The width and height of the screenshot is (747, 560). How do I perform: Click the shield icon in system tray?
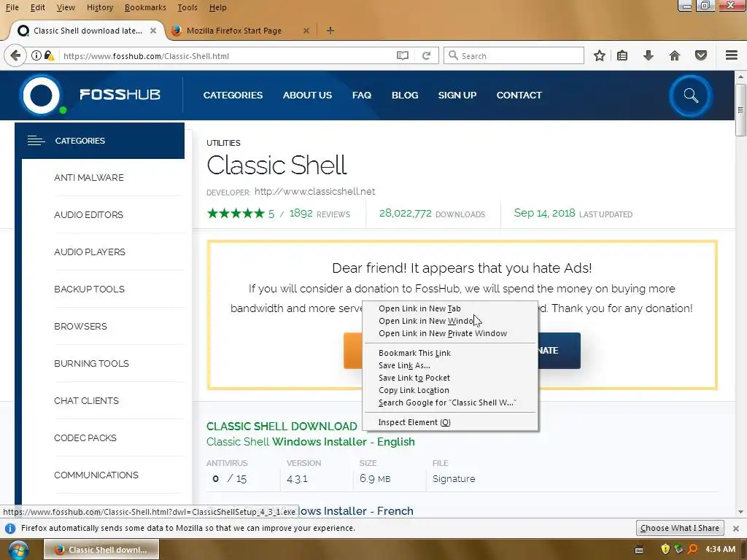coord(665,549)
